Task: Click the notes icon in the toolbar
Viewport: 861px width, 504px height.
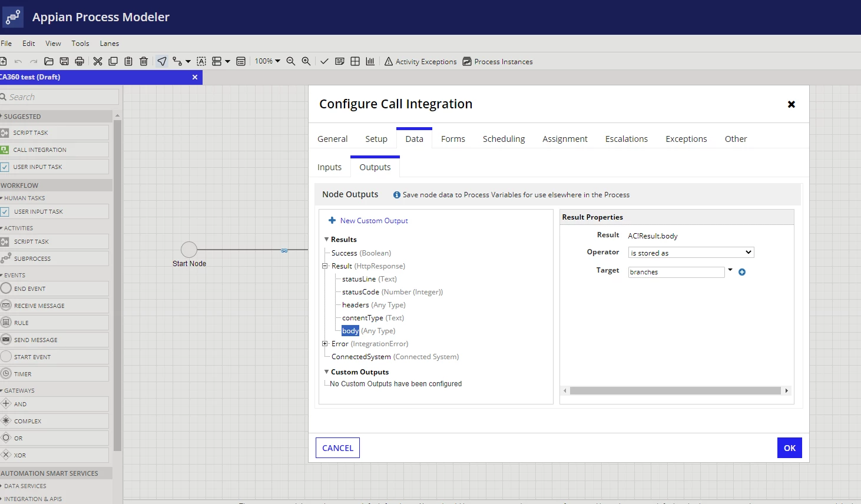Action: [340, 61]
